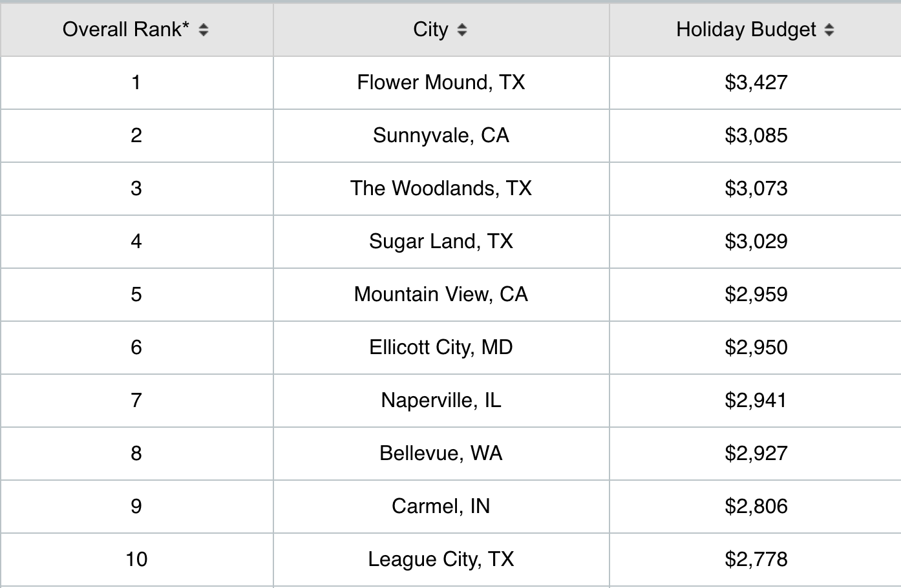Click the Sugar Land, TX entry
Image resolution: width=901 pixels, height=588 pixels.
point(441,242)
